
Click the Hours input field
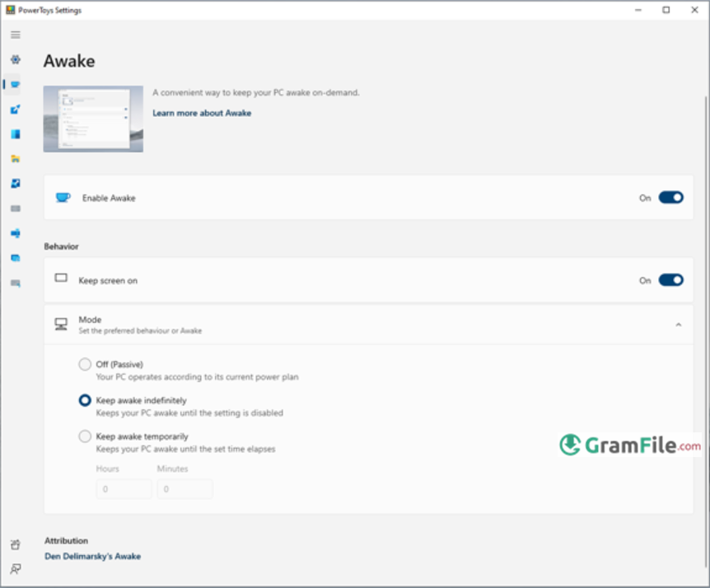(x=124, y=489)
